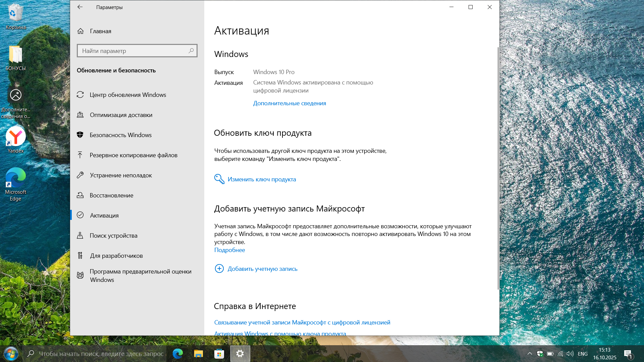Image resolution: width=644 pixels, height=362 pixels.
Task: Click the search magnifier icon in Settings
Action: 191,51
